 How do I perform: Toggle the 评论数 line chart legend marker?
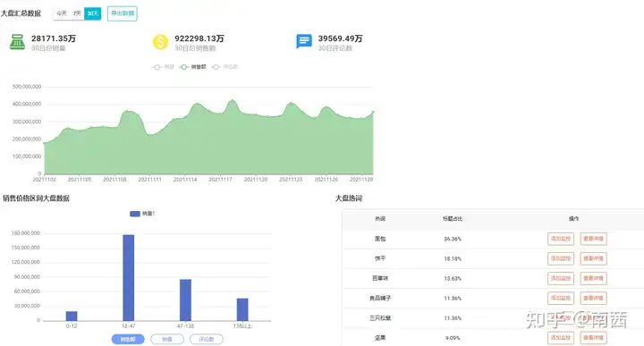(x=225, y=67)
